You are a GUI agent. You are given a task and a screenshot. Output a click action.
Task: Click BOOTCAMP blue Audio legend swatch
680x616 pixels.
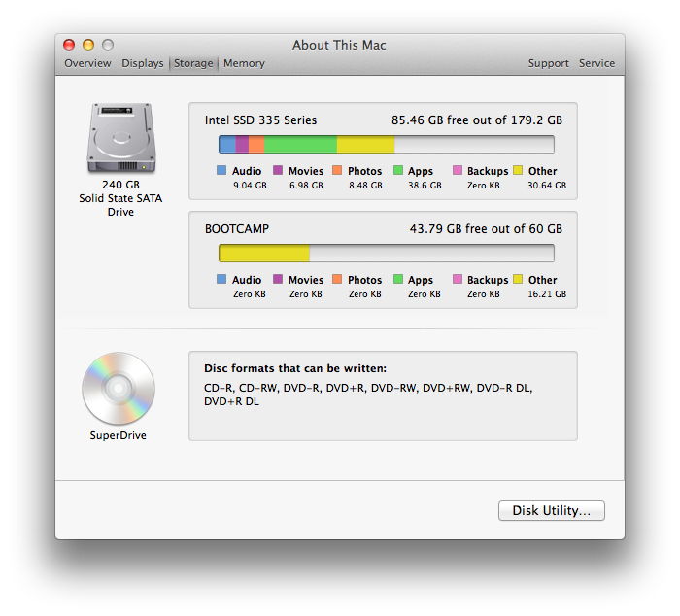[x=221, y=279]
